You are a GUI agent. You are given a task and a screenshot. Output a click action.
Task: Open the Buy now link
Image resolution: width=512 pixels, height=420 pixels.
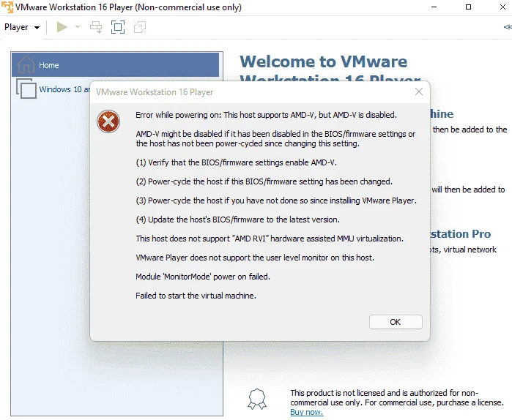(307, 412)
